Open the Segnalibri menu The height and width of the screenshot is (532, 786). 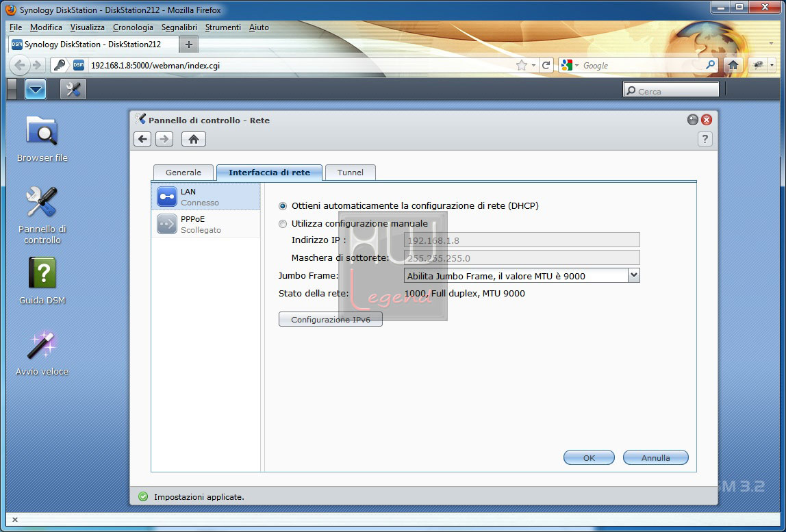click(x=179, y=27)
